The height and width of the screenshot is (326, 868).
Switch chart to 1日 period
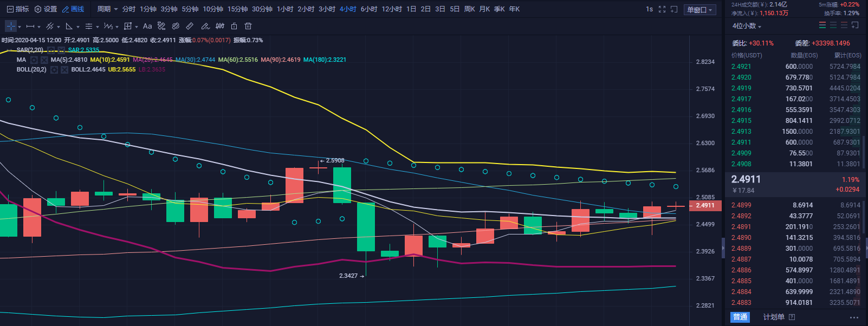[x=412, y=9]
